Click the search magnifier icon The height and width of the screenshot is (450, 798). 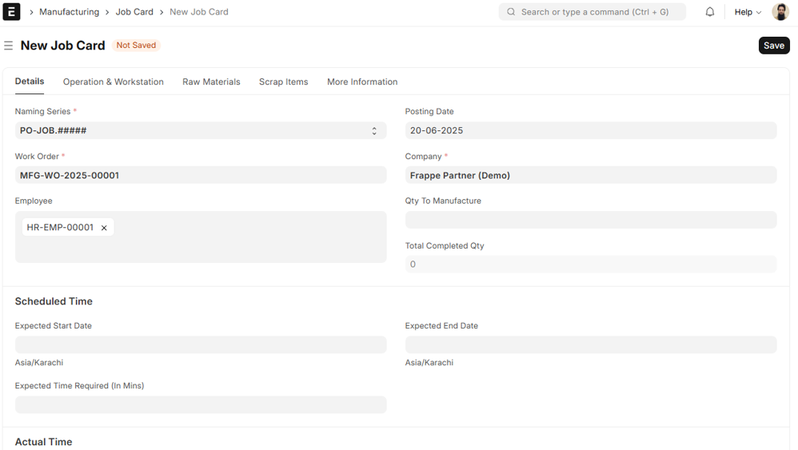(x=511, y=12)
